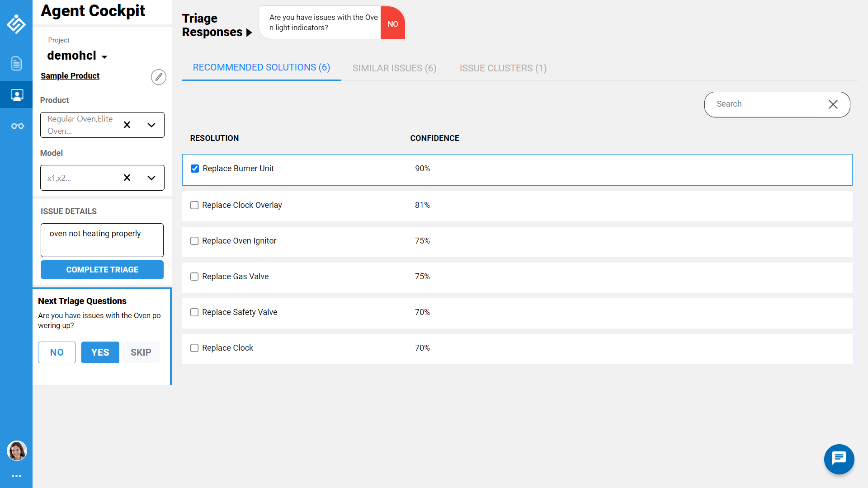Clear the Product selection with the X
Image resolution: width=868 pixels, height=488 pixels.
click(x=127, y=125)
